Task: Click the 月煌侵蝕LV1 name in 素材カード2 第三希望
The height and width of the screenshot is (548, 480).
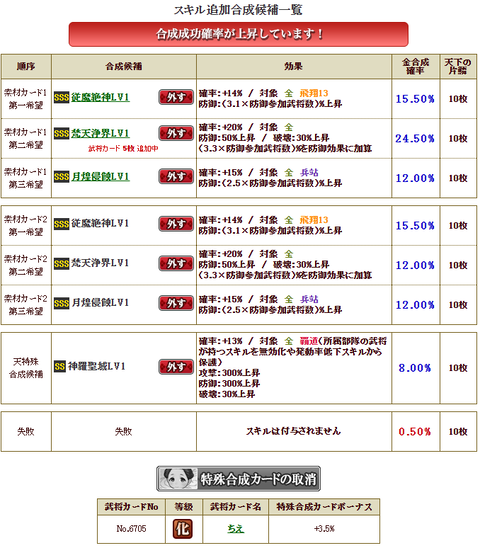Action: click(x=100, y=303)
